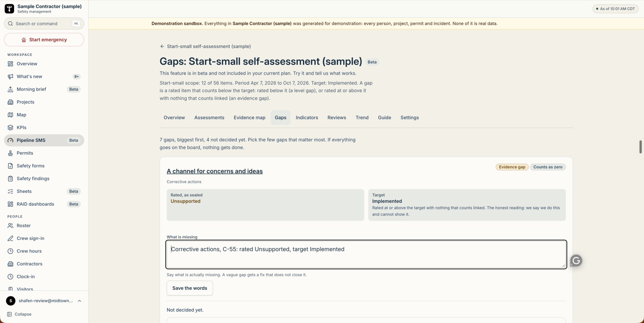
Task: Open the Crew hours clock icon
Action: tap(10, 251)
